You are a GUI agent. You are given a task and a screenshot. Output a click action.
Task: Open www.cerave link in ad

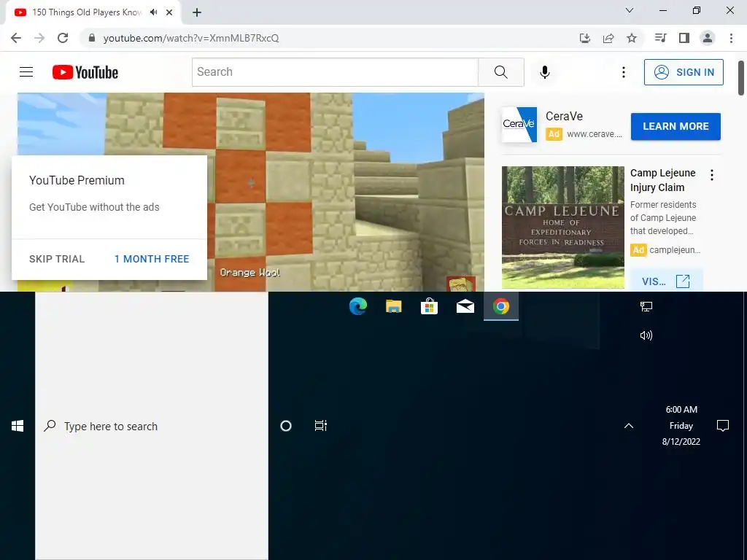[595, 134]
